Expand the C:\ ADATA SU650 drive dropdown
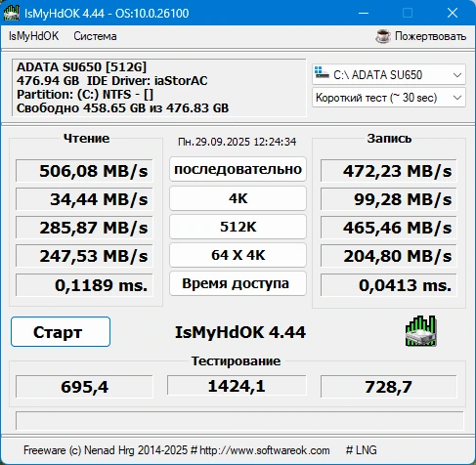The image size is (476, 465). [x=389, y=75]
